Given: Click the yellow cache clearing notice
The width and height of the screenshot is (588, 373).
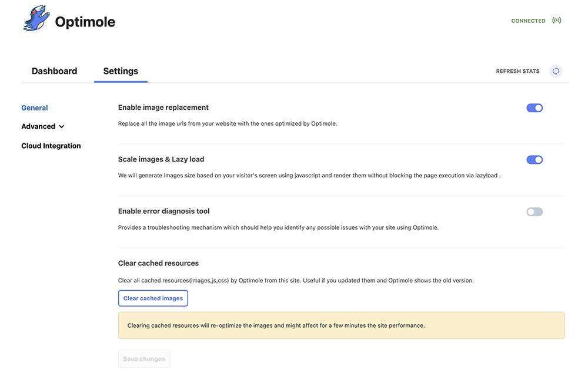Looking at the screenshot, I should coord(341,325).
